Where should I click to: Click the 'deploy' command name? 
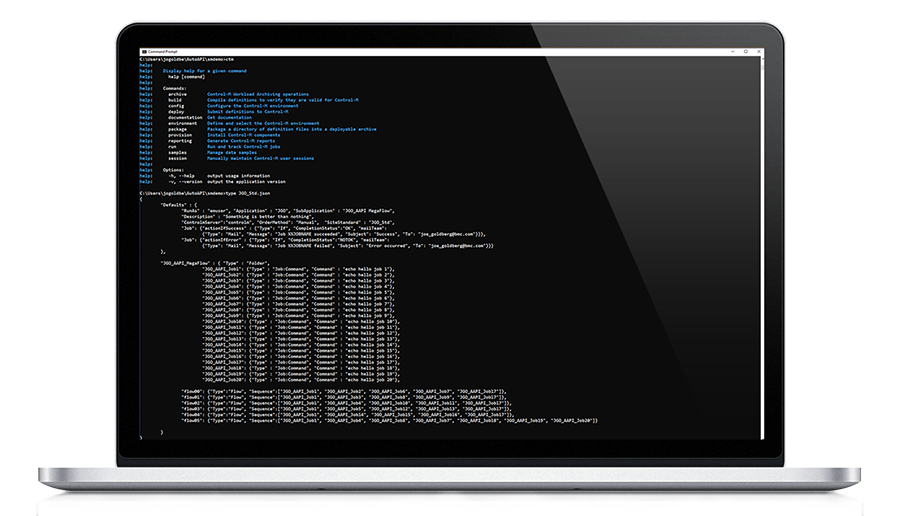(176, 112)
